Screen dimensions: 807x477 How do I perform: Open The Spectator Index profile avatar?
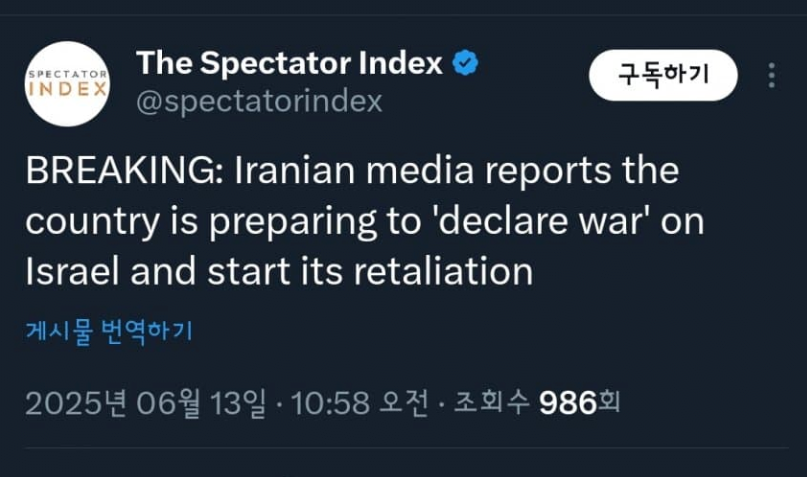point(67,82)
